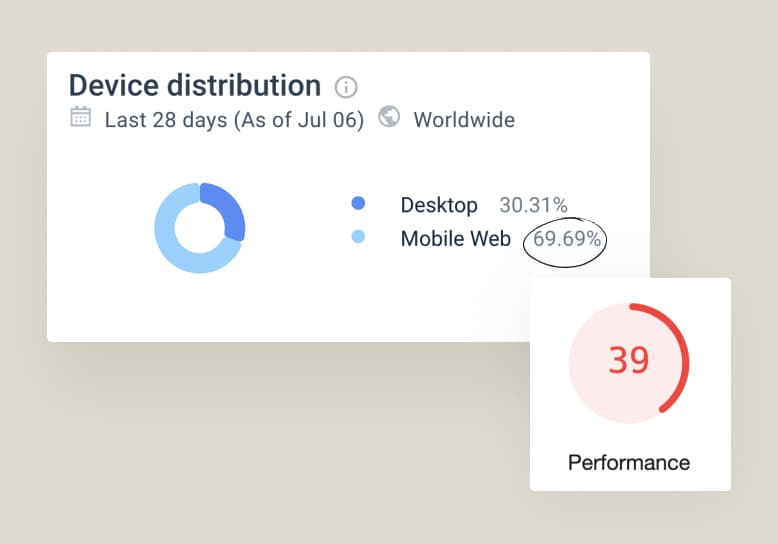Click the light blue Mobile Web legend dot

point(358,238)
